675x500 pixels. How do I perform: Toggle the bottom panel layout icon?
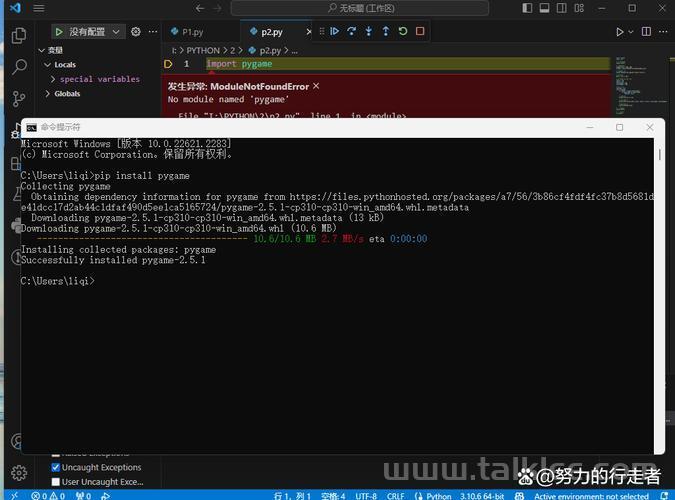click(x=545, y=8)
